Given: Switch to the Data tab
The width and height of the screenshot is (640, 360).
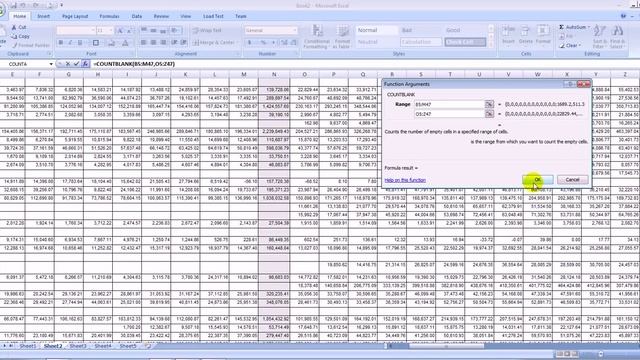Looking at the screenshot, I should click(x=137, y=16).
